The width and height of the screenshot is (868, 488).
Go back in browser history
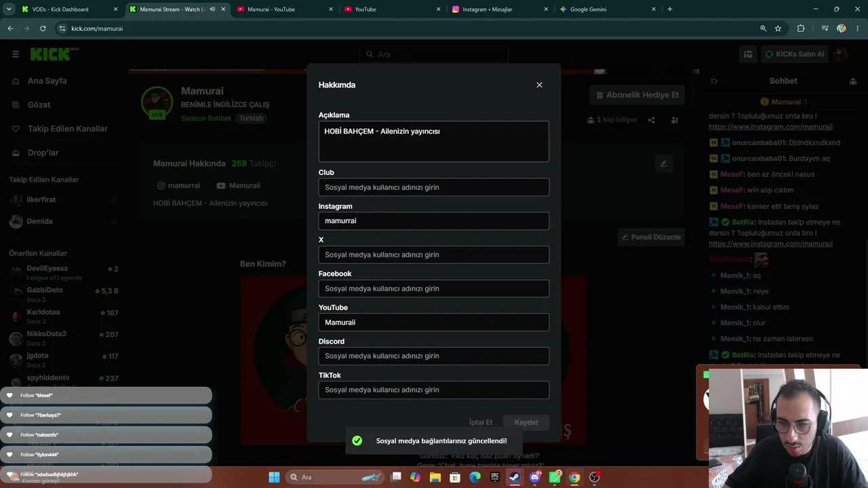tap(10, 28)
